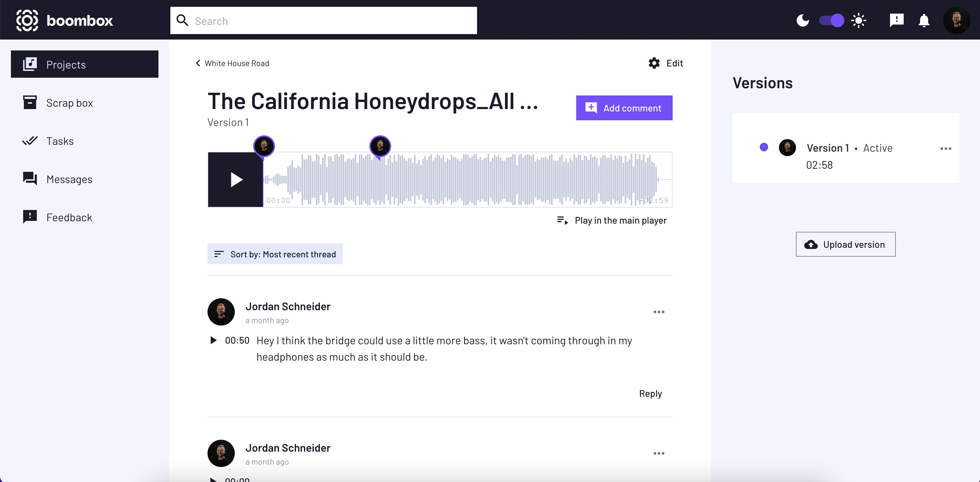Open the notifications bell
This screenshot has height=482, width=980.
(924, 20)
